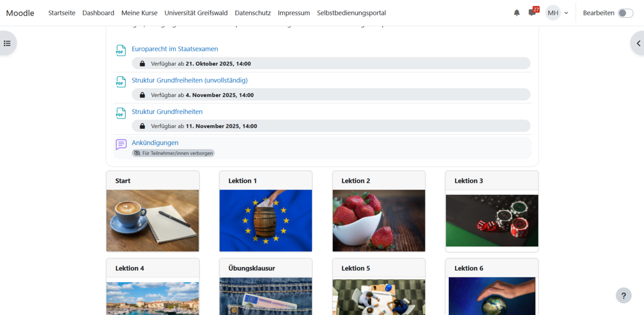
Task: Click the lock icon on the 21. Oktober restriction
Action: (x=142, y=63)
